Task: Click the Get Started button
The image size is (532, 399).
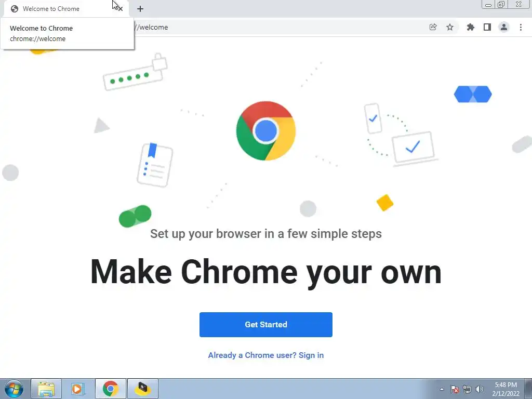Action: 265,325
